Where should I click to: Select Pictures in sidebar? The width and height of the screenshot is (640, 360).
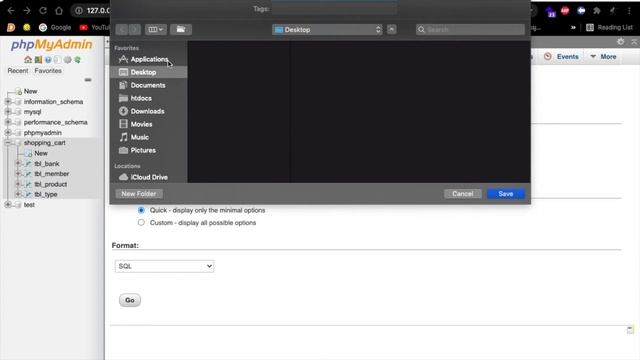click(x=149, y=150)
